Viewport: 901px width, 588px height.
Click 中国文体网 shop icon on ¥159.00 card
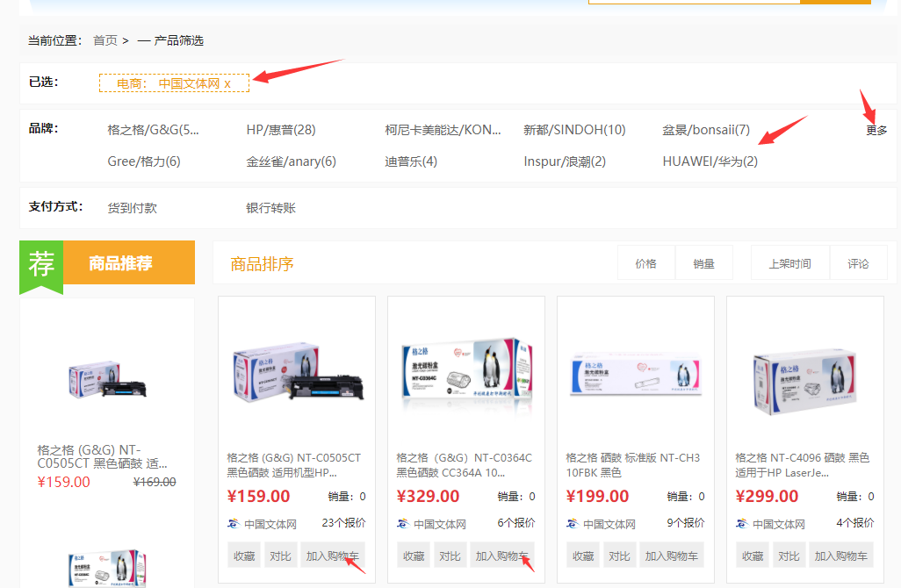[234, 524]
